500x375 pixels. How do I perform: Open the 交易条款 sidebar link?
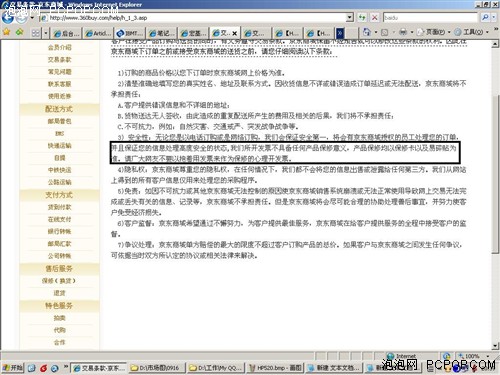(59, 60)
